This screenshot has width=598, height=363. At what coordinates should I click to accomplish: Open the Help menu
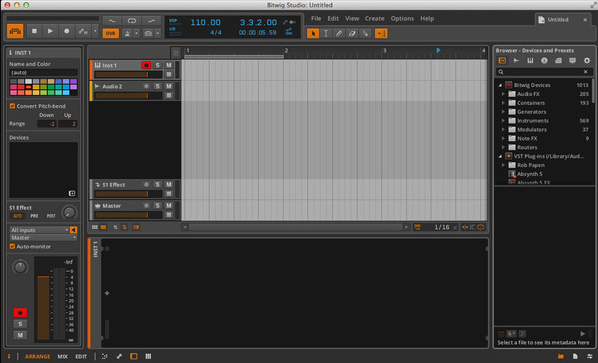427,18
